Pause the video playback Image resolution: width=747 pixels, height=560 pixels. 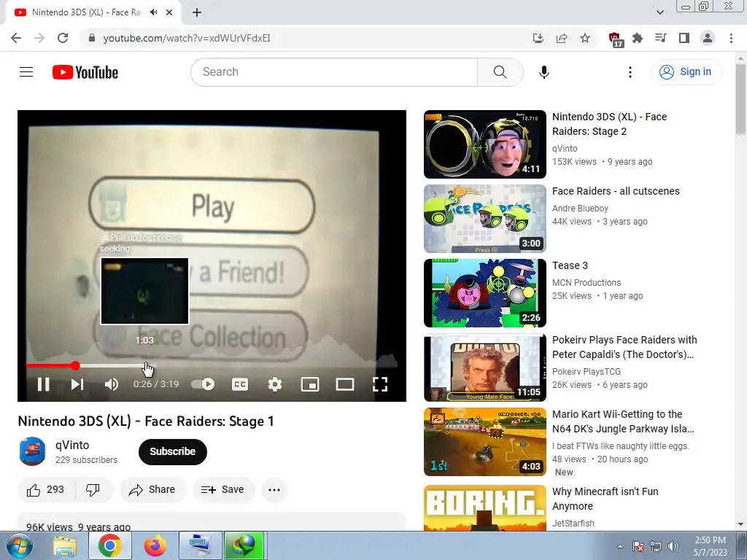[x=43, y=384]
